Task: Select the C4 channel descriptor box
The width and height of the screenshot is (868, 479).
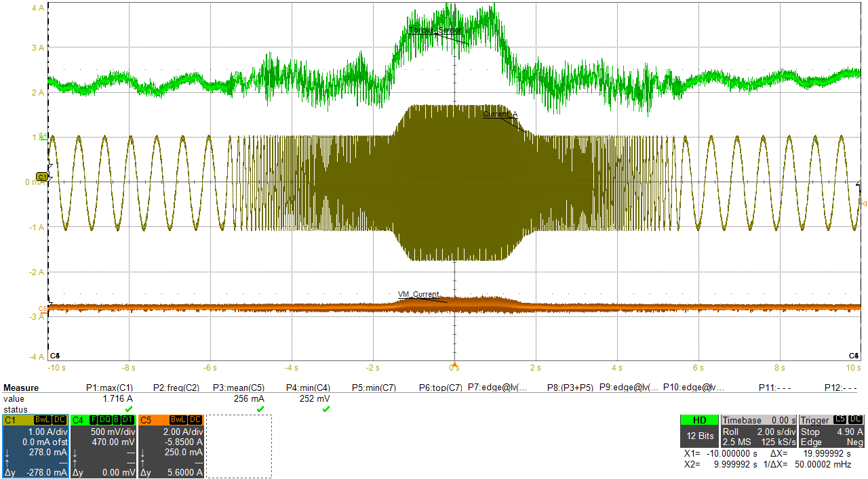Action: (x=102, y=446)
